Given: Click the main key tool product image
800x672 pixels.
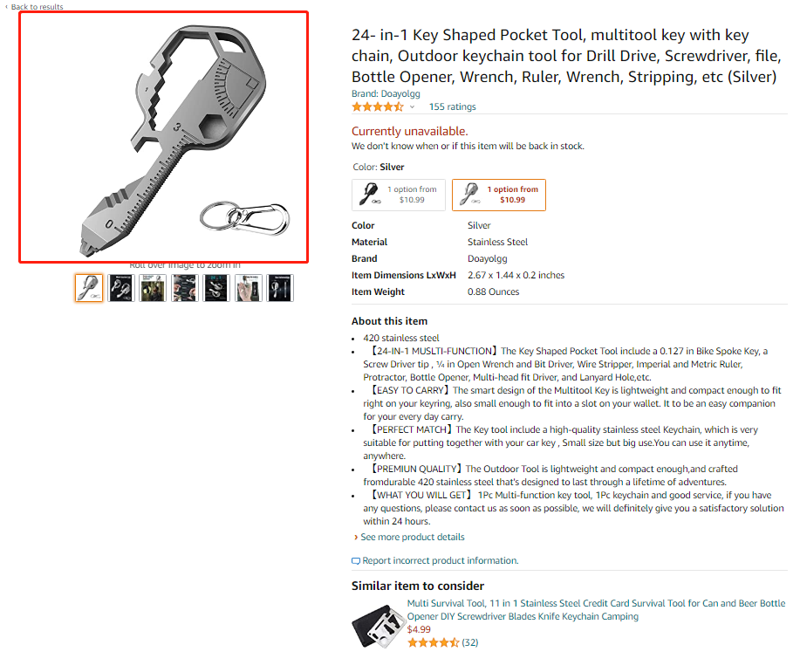Looking at the screenshot, I should (x=164, y=136).
